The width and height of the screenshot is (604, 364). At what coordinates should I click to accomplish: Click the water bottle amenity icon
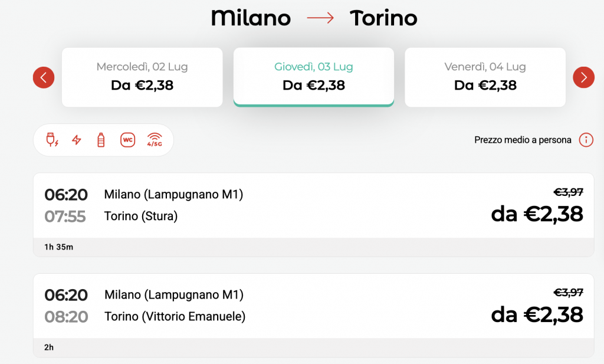click(101, 140)
